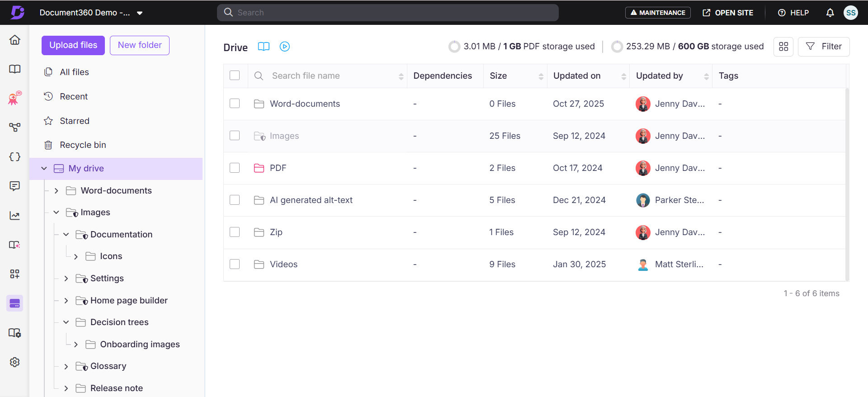
Task: Open knowledge base portal settings book-gear icon
Action: (15, 333)
